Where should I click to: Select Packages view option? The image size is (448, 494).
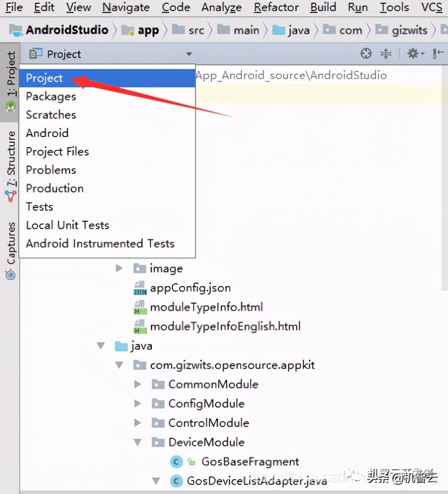[108, 96]
